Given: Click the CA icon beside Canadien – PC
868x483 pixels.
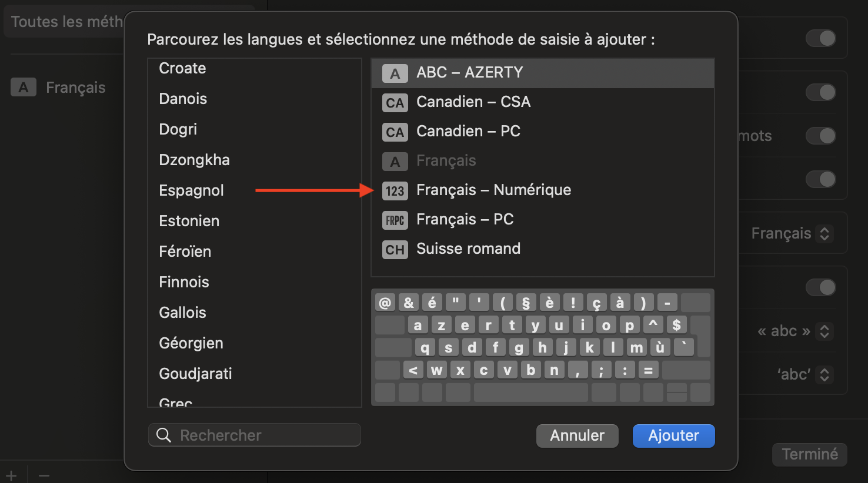Looking at the screenshot, I should click(x=395, y=132).
